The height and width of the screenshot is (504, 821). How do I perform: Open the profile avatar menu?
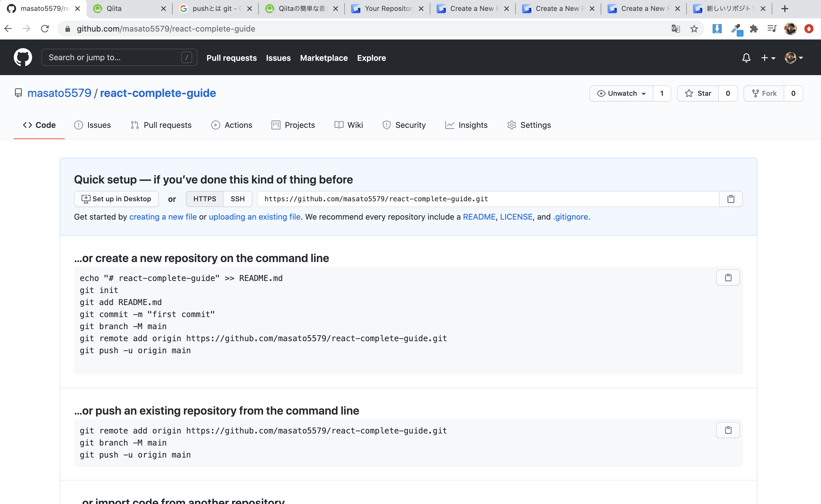(794, 58)
